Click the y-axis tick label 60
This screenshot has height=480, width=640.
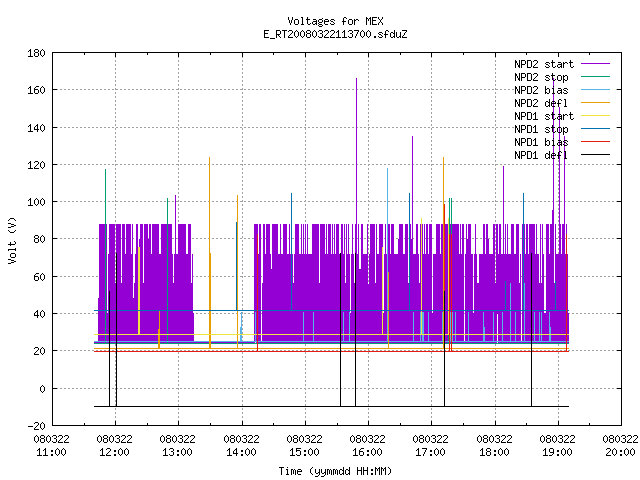(x=40, y=277)
